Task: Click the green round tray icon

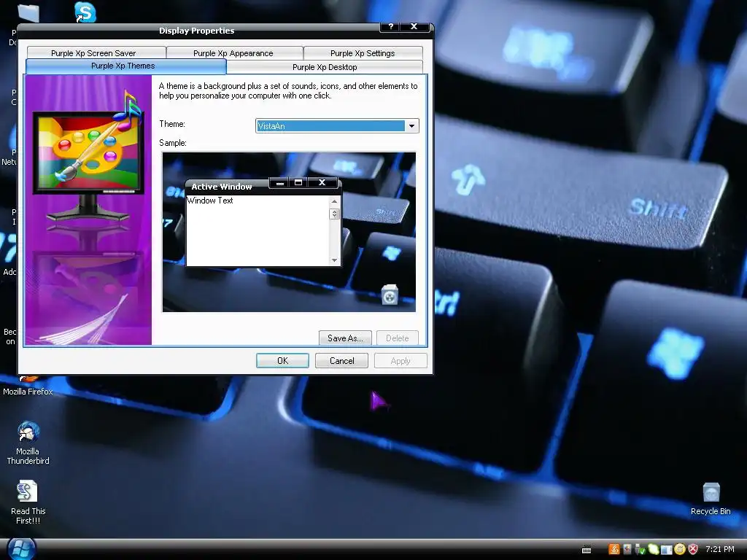Action: tap(654, 549)
